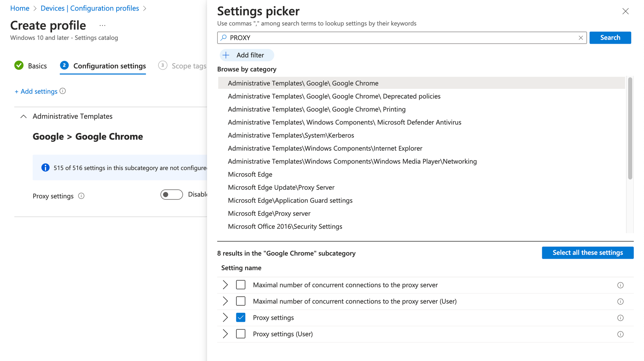Select Microsoft Edge\Proxy server category
This screenshot has height=361, width=644.
coord(269,213)
